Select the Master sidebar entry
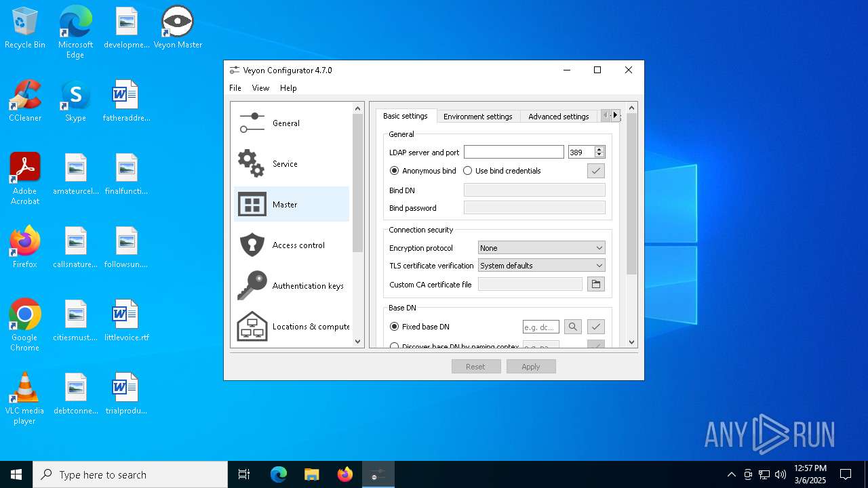 pyautogui.click(x=292, y=205)
